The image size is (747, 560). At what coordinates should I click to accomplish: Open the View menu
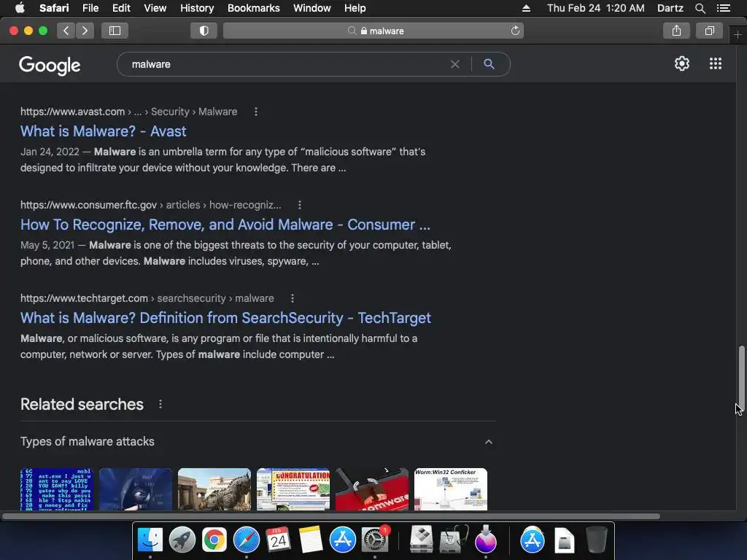coord(155,8)
